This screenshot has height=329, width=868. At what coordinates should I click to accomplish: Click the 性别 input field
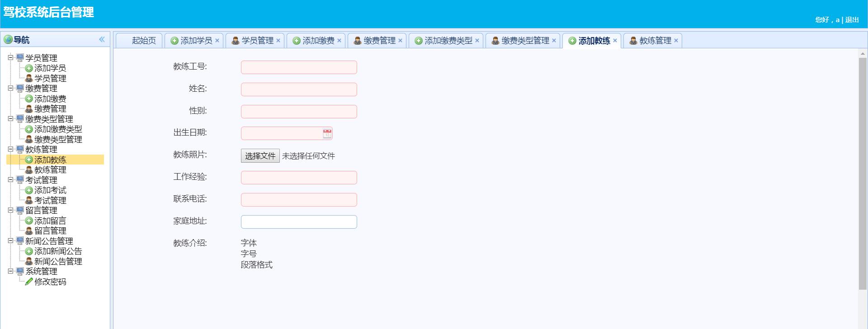(x=299, y=112)
